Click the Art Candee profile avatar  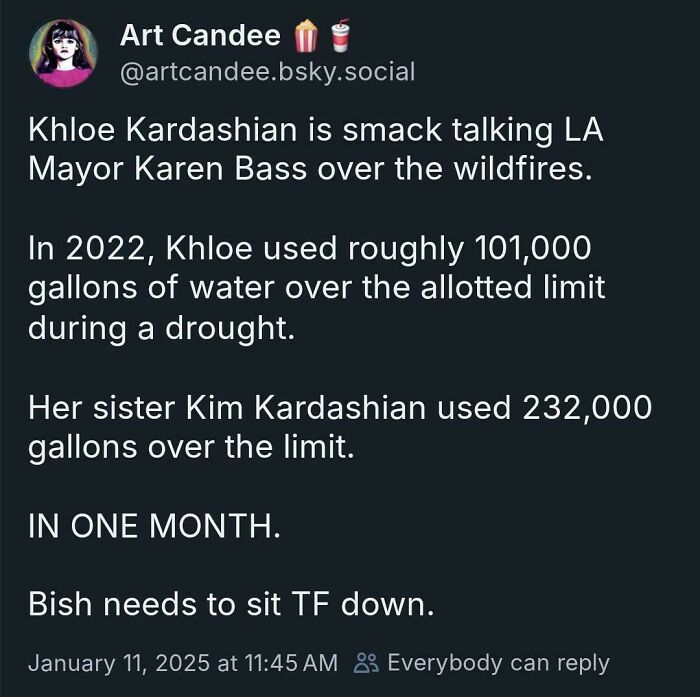[x=64, y=53]
